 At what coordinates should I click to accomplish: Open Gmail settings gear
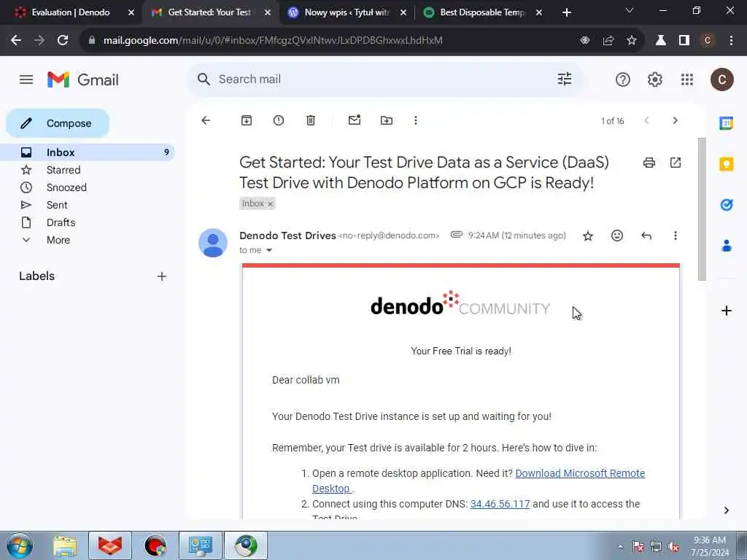pyautogui.click(x=655, y=79)
